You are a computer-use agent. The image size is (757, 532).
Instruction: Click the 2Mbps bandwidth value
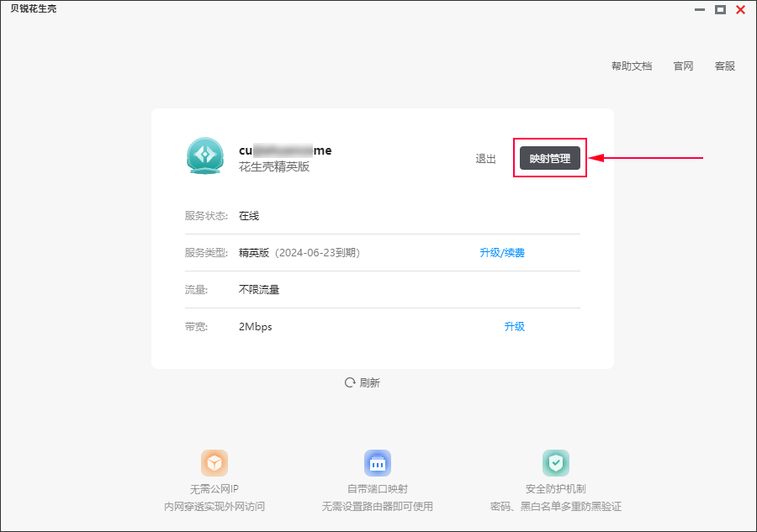click(x=256, y=327)
